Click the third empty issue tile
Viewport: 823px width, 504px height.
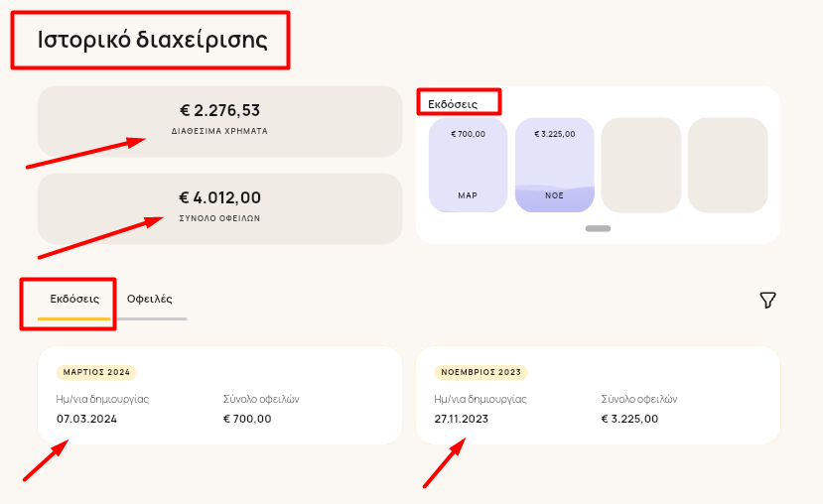[641, 165]
